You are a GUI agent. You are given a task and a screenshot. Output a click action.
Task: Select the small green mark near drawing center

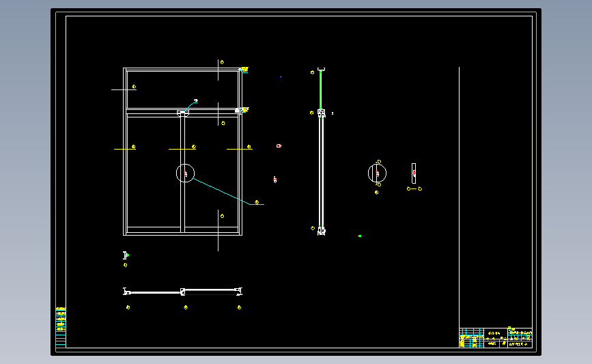pyautogui.click(x=360, y=236)
